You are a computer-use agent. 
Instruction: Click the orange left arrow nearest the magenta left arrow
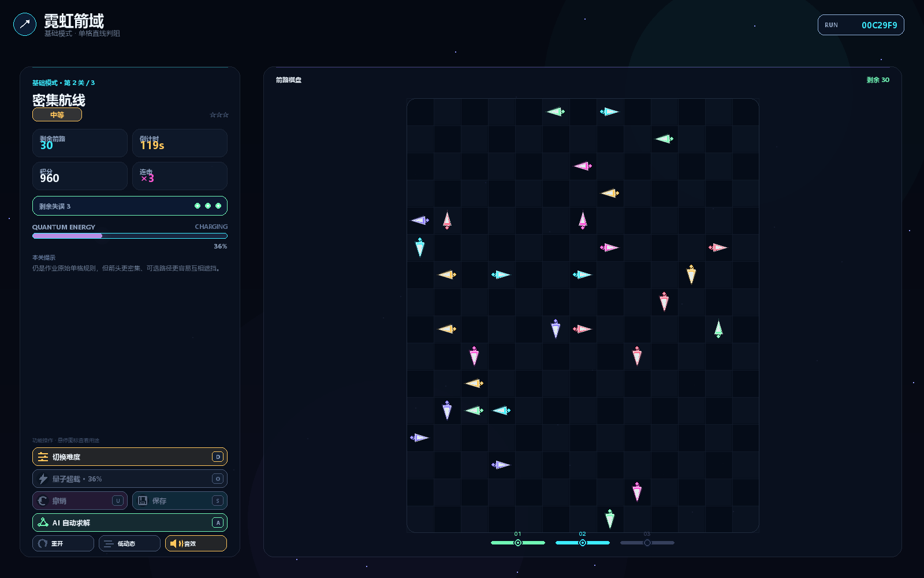pyautogui.click(x=610, y=193)
